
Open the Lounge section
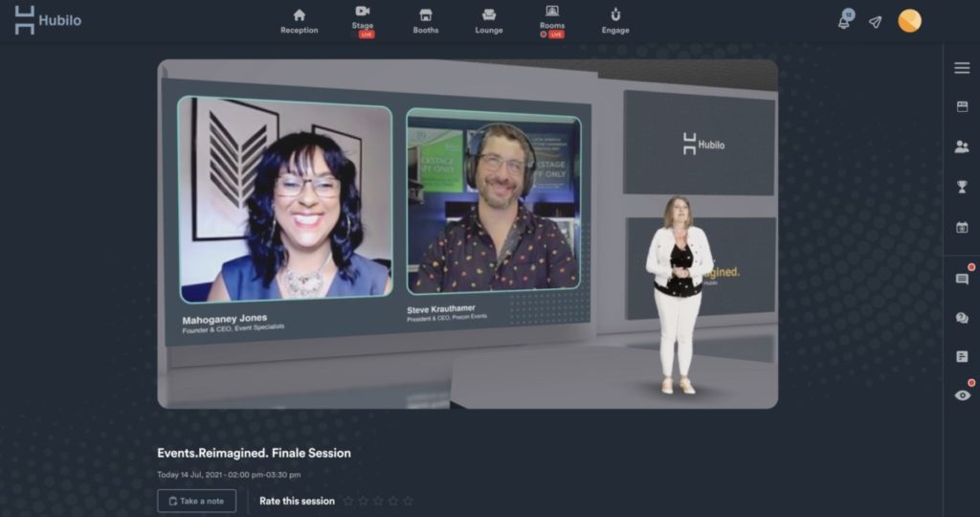tap(489, 21)
